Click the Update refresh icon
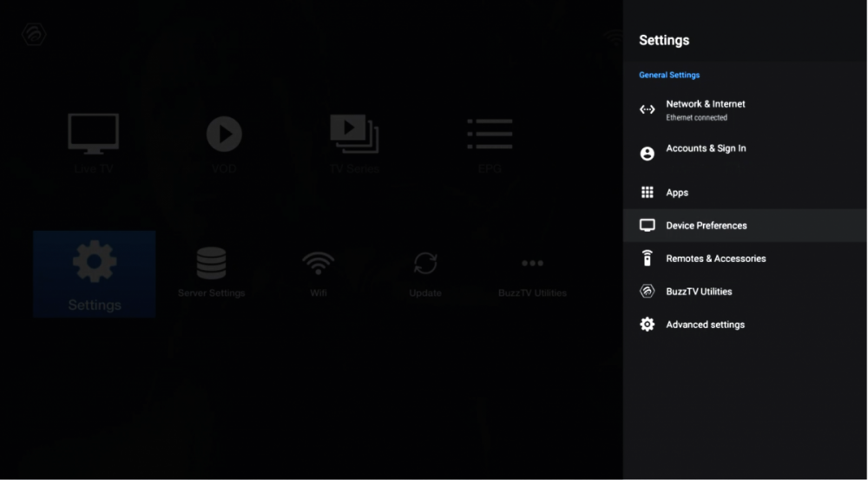This screenshot has height=480, width=868. pyautogui.click(x=425, y=263)
